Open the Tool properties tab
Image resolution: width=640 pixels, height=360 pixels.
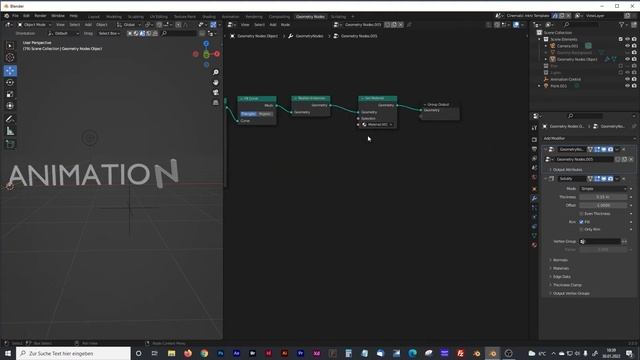click(534, 128)
